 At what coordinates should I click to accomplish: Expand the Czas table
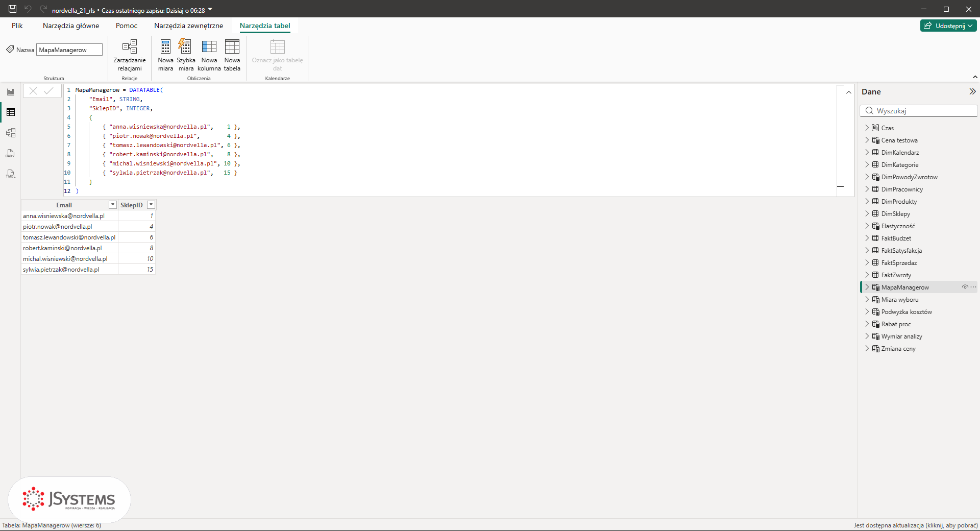[x=867, y=128]
